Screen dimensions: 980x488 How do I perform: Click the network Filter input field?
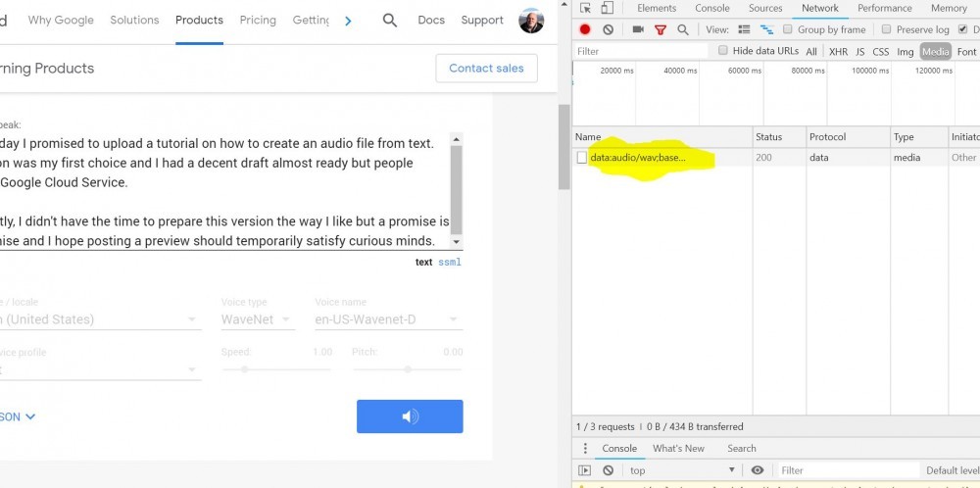[641, 51]
